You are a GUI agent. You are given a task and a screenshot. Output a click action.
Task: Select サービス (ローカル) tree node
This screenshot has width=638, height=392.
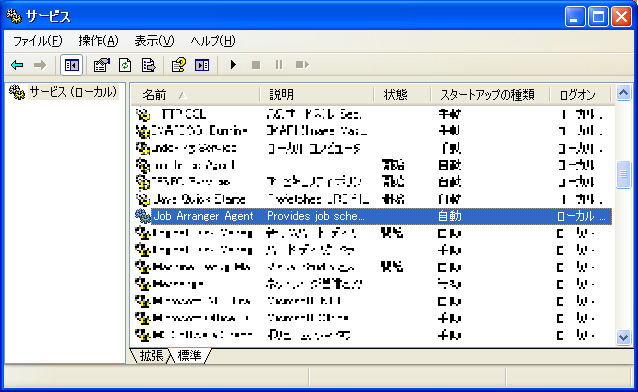pos(73,92)
